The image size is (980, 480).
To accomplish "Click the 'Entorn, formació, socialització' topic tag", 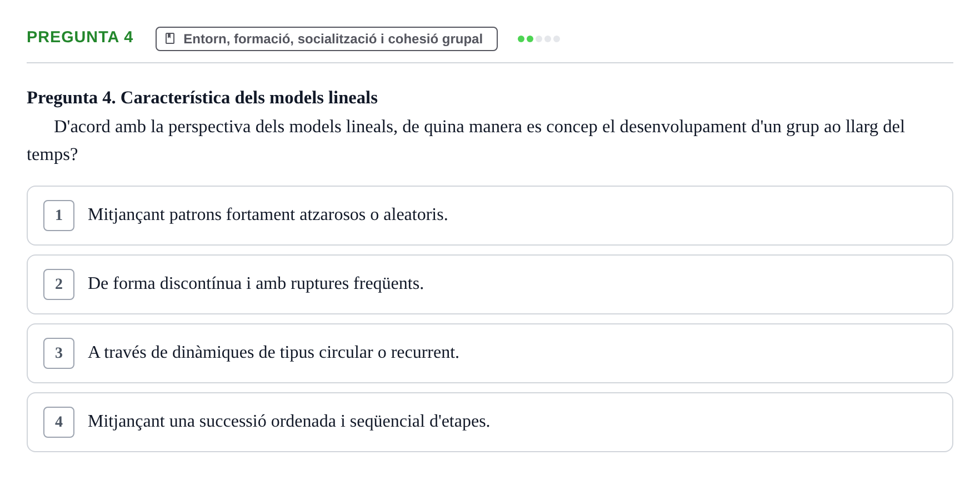I will 326,39.
